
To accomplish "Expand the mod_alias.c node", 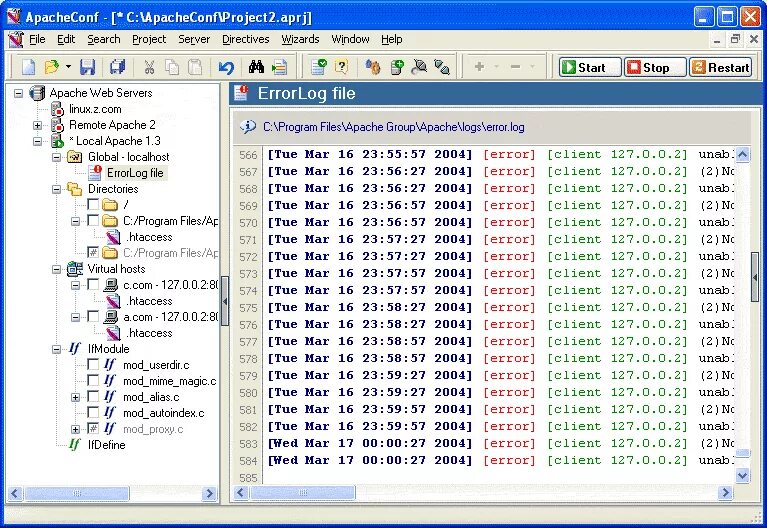I will pyautogui.click(x=75, y=397).
